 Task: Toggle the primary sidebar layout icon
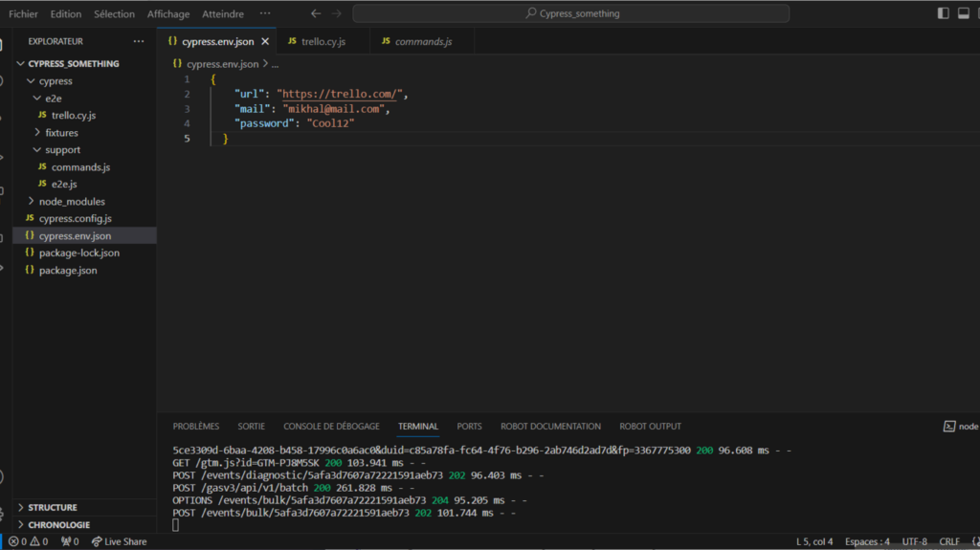943,13
